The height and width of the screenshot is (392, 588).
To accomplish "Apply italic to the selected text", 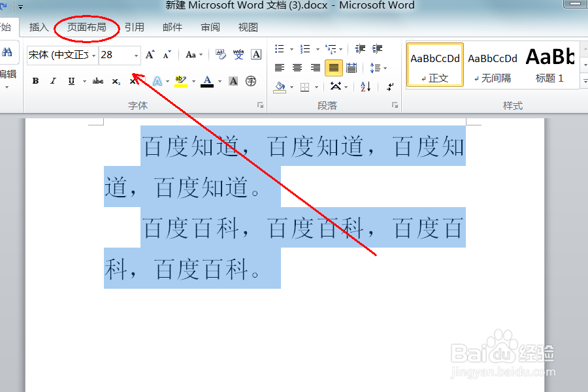I will (x=52, y=81).
